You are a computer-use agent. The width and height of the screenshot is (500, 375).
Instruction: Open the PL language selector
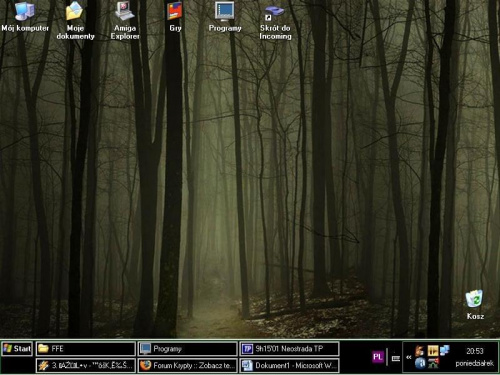pyautogui.click(x=378, y=357)
